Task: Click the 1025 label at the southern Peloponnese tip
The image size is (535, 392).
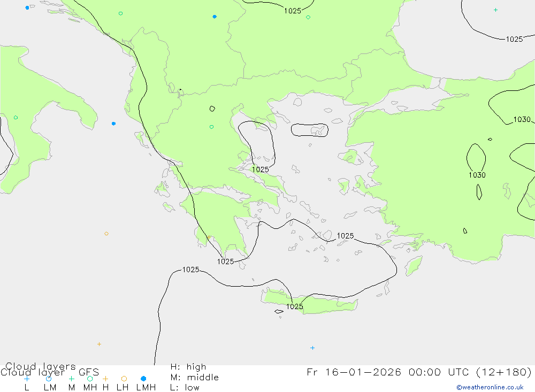Action: click(x=226, y=262)
